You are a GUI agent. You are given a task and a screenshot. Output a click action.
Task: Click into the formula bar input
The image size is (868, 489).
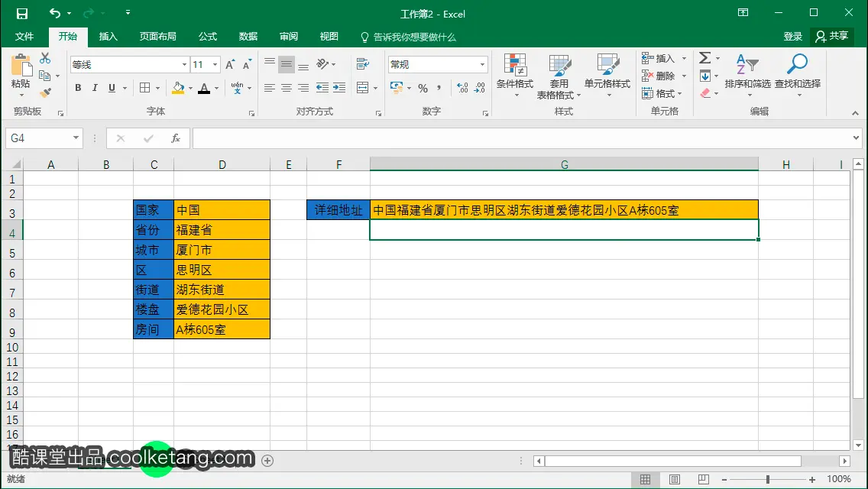520,138
